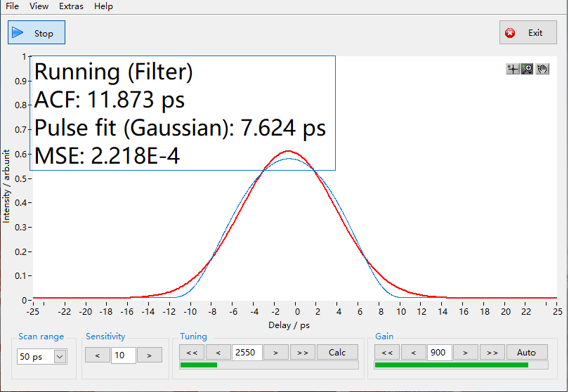Select the crosshair cursor tool on graph
Viewport: 569px width, 392px height.
pyautogui.click(x=513, y=69)
